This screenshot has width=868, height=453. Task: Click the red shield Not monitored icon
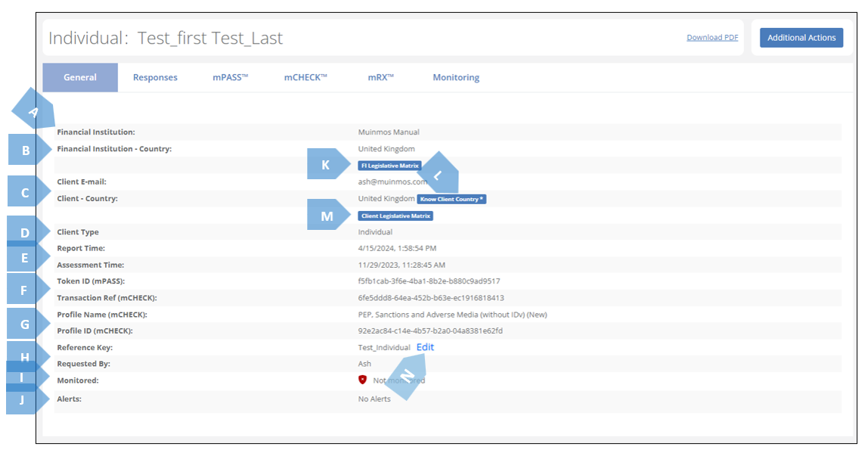(x=363, y=380)
